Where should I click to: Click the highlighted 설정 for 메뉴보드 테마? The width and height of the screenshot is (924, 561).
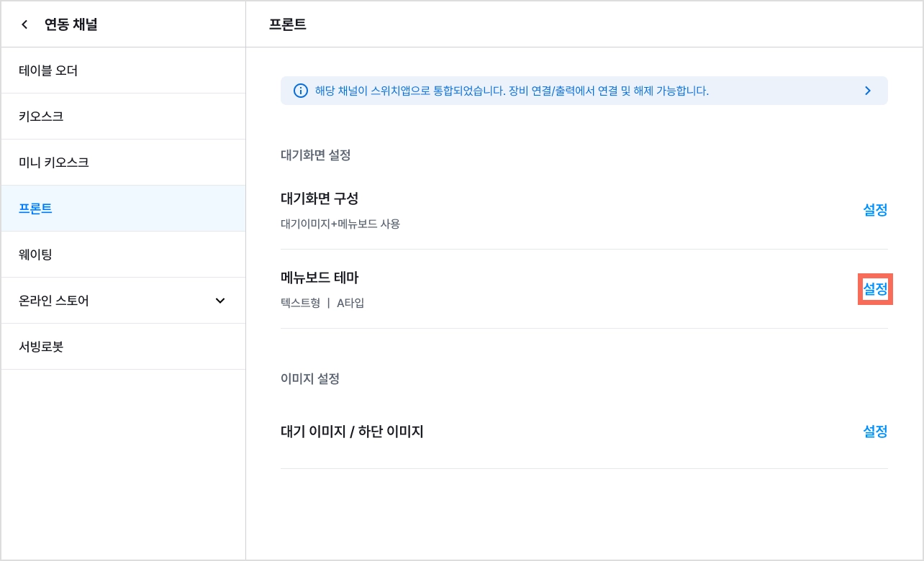tap(875, 289)
